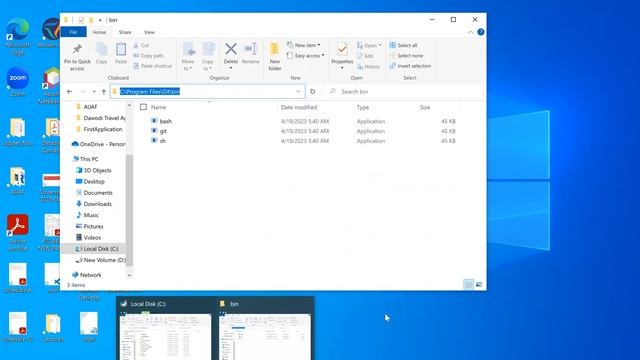
Task: Switch to details view layout icon
Action: click(469, 284)
